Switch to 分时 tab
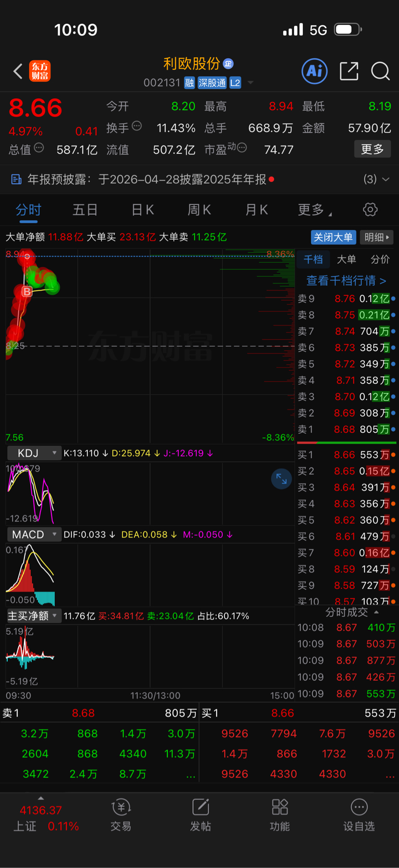399x868 pixels. [28, 210]
